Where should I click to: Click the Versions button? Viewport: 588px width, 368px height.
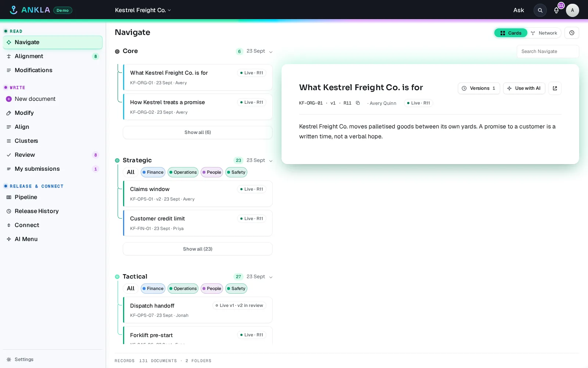coord(479,88)
